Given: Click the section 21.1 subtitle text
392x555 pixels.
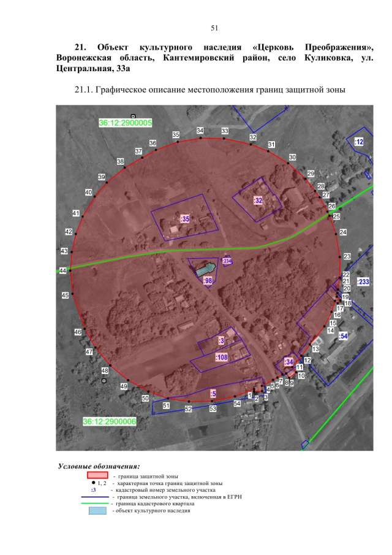Looking at the screenshot, I should tap(210, 90).
